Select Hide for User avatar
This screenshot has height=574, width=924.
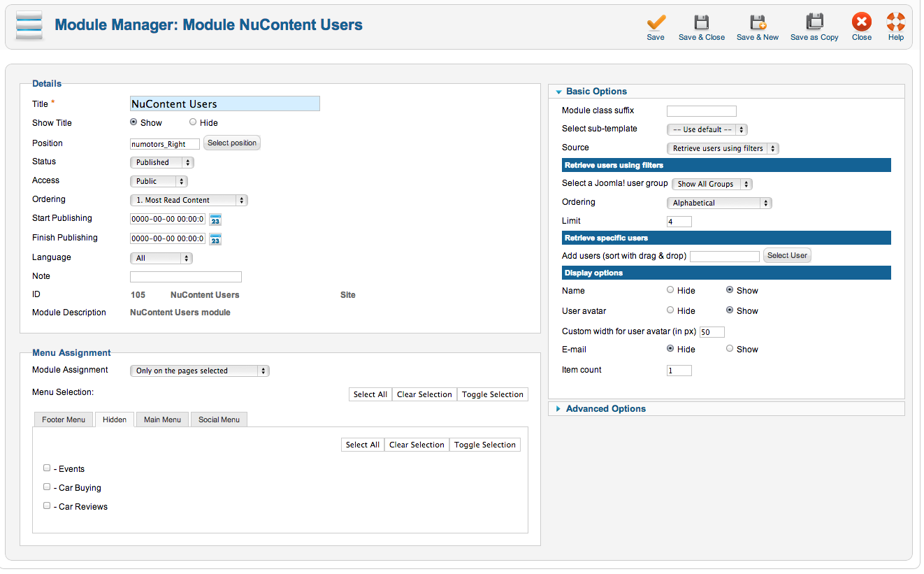click(670, 310)
